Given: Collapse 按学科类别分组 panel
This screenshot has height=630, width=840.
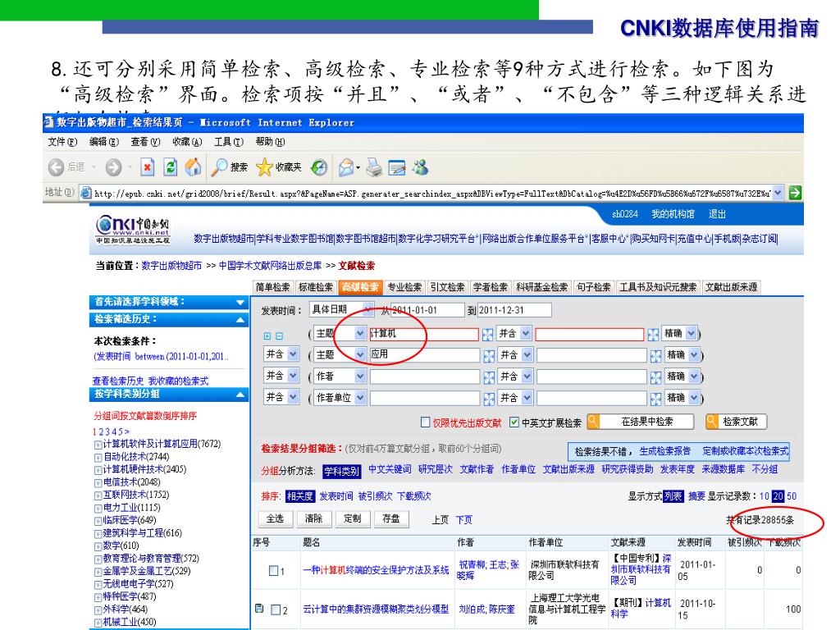Looking at the screenshot, I should click(x=240, y=395).
